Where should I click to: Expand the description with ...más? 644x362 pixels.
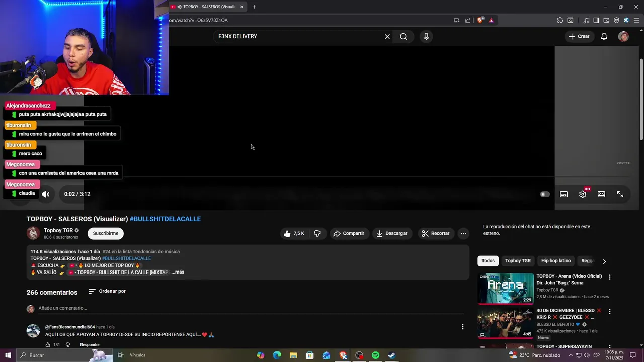178,272
